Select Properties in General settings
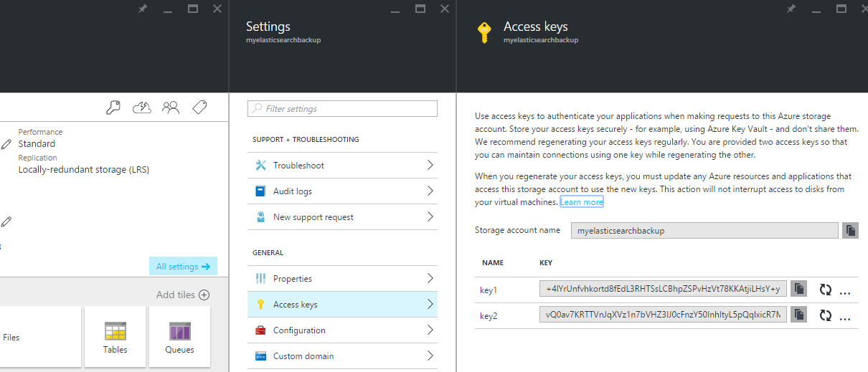This screenshot has width=868, height=372. point(342,279)
